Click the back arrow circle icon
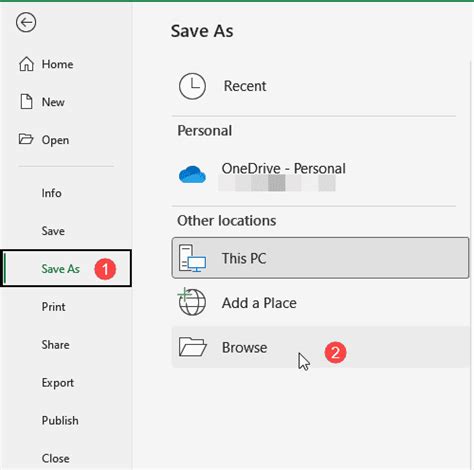This screenshot has width=474, height=470. (26, 22)
